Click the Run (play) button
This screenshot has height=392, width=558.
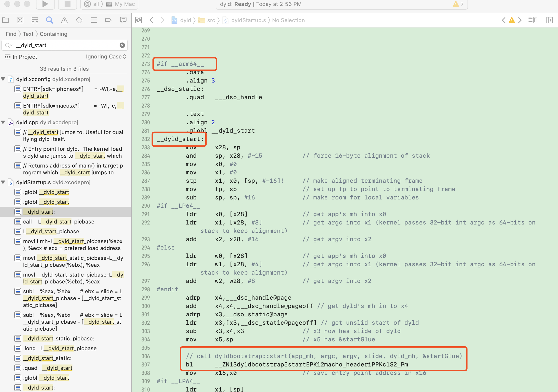pos(45,4)
